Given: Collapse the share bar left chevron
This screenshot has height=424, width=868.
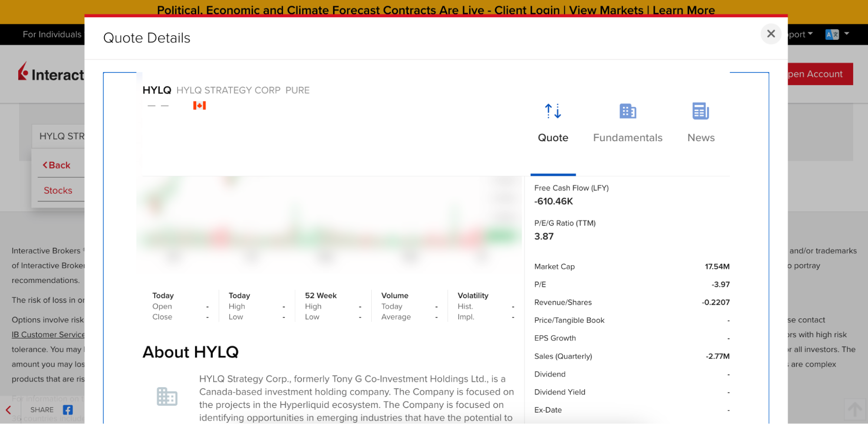Looking at the screenshot, I should tap(8, 410).
